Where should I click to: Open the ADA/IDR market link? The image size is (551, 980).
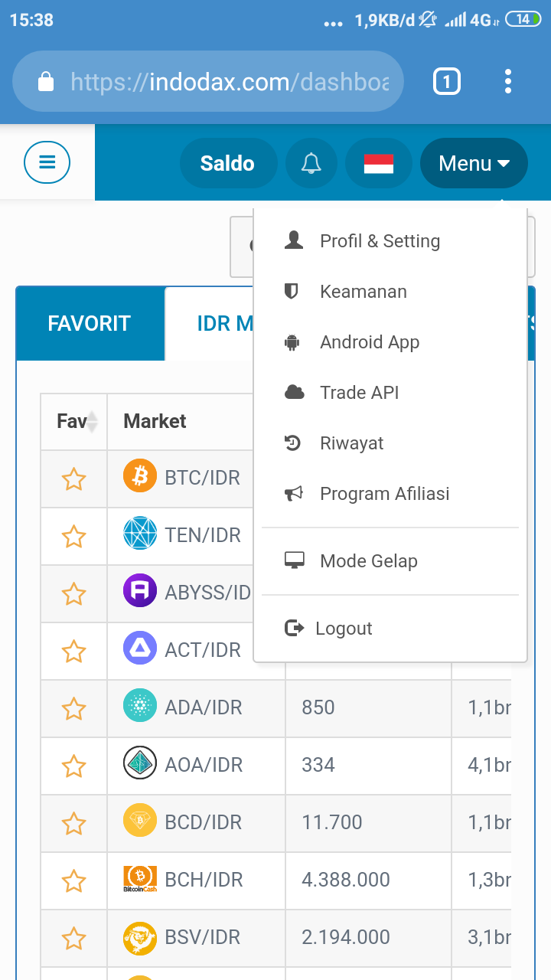204,707
